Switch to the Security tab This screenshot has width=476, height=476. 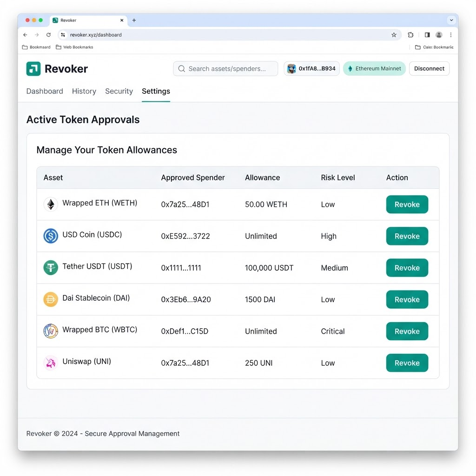point(119,91)
